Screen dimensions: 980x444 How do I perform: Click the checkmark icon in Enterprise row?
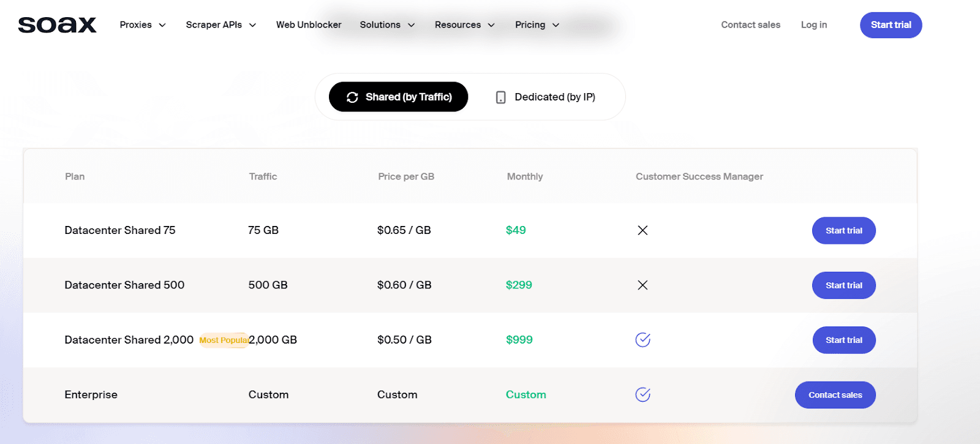pos(643,394)
